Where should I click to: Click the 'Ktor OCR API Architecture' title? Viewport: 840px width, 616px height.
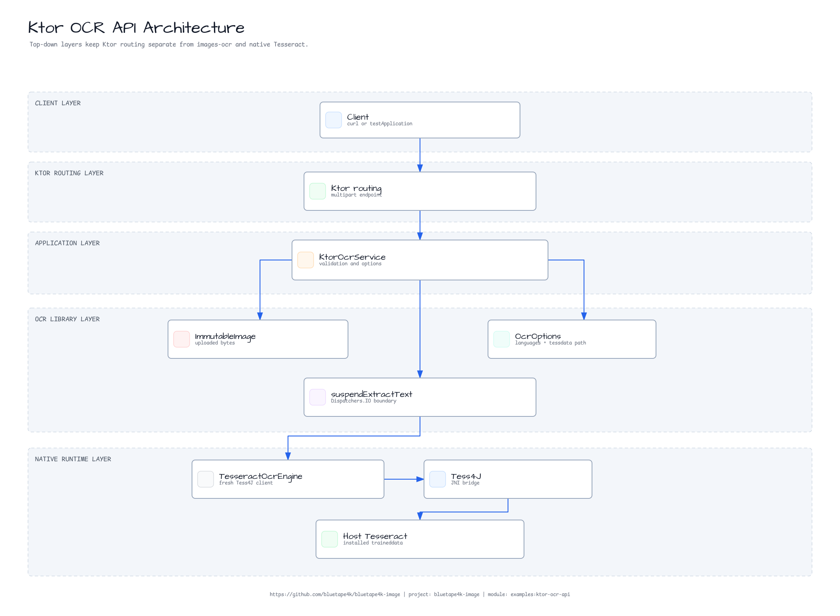click(x=136, y=28)
